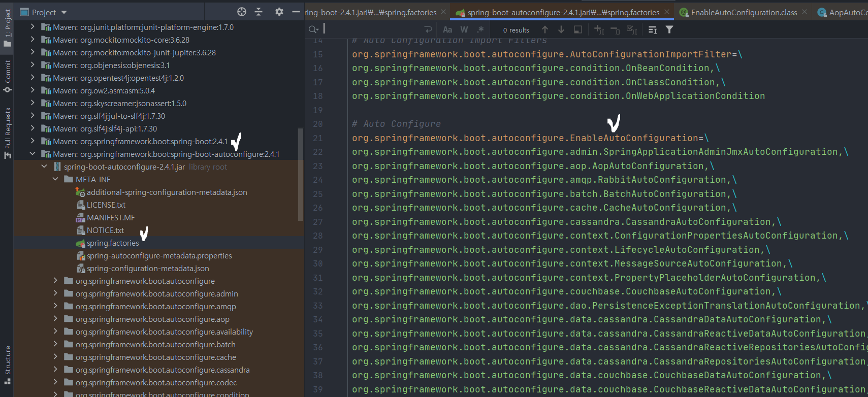Hide the Project tool window
868x397 pixels.
296,12
